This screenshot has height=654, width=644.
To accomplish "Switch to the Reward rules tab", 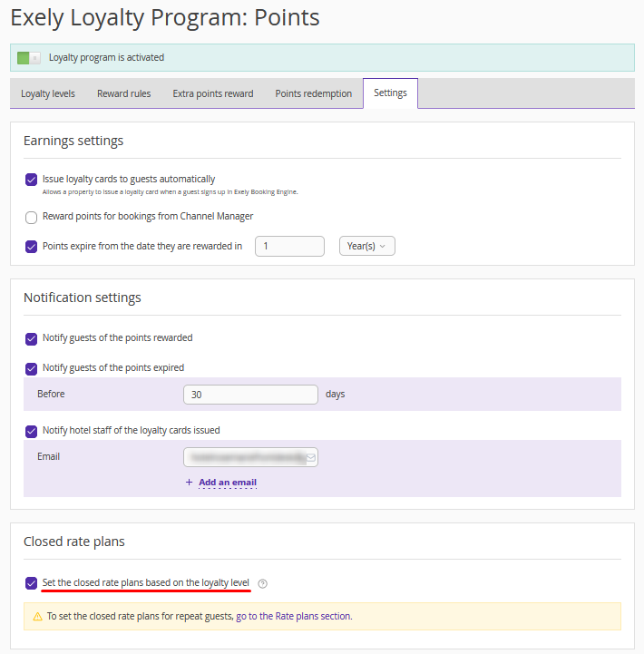I will (x=124, y=93).
